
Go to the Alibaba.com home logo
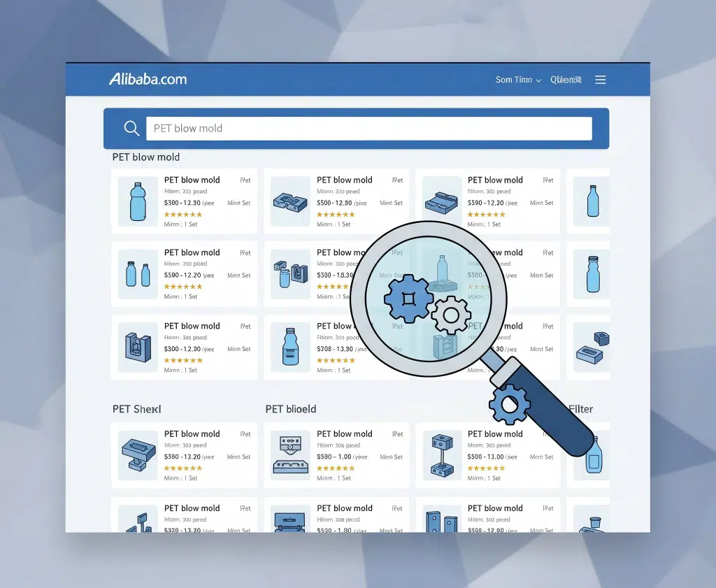click(148, 79)
